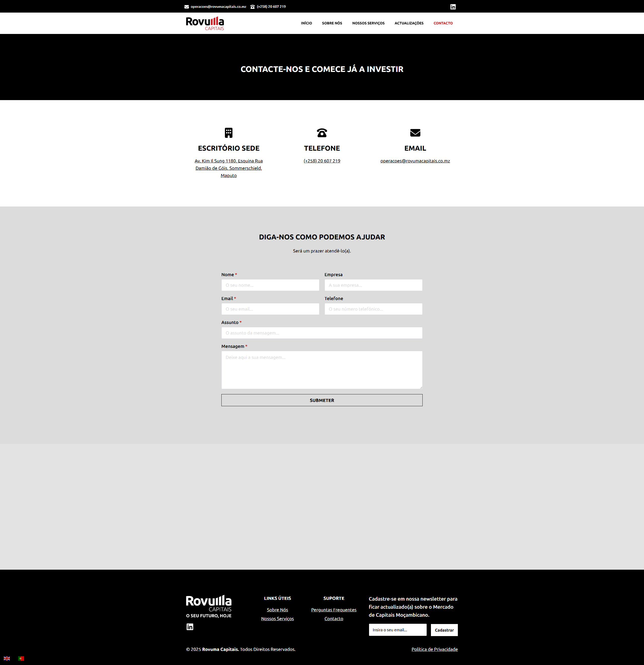Open the SOBRE NÓS menu item
Viewport: 644px width, 665px height.
tap(332, 23)
